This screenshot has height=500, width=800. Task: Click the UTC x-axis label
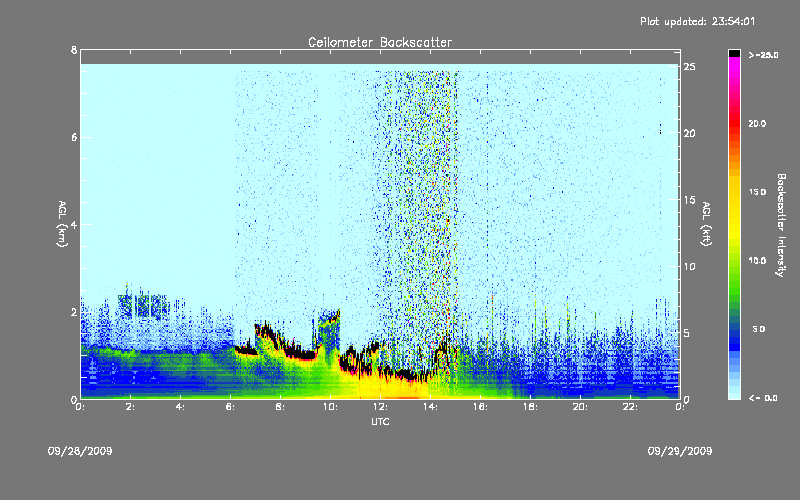[x=380, y=421]
